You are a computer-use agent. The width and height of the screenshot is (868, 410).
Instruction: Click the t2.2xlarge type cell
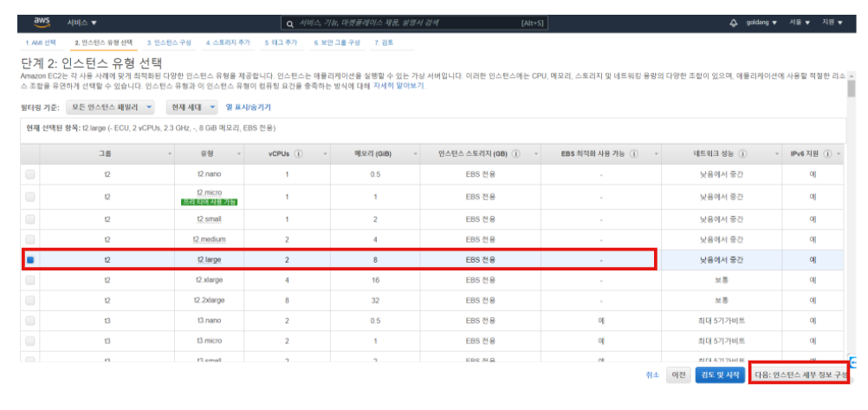(210, 300)
